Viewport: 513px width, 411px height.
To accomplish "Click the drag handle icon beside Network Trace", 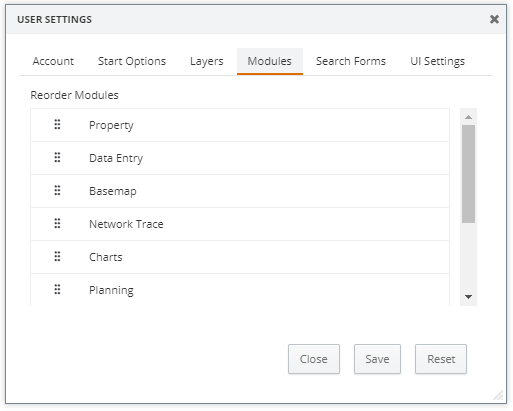I will coord(57,223).
